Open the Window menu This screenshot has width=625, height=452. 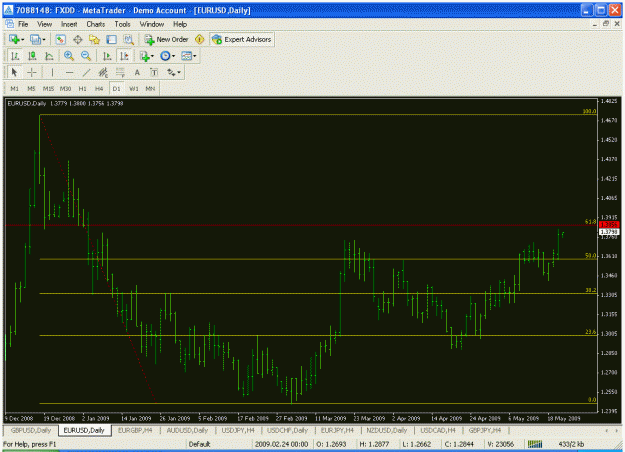click(x=151, y=24)
